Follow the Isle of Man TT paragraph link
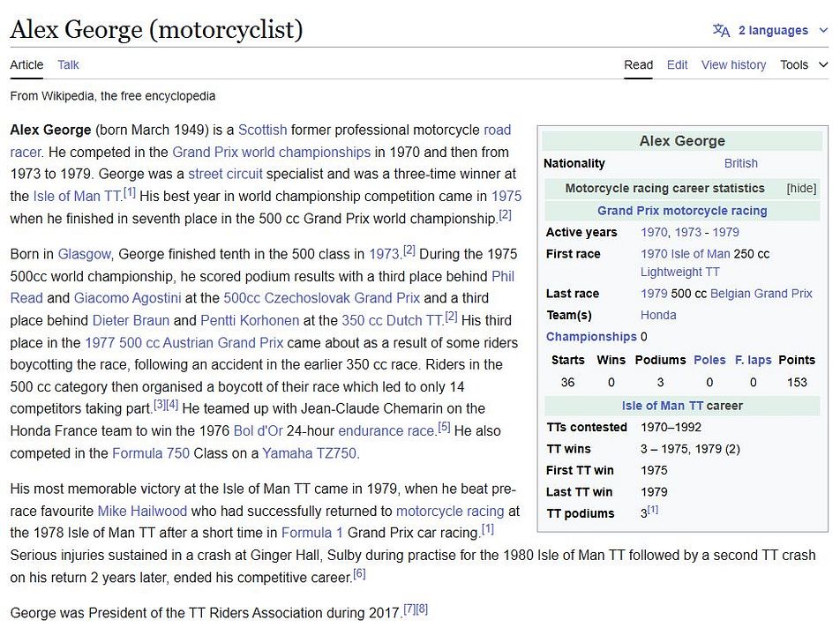The height and width of the screenshot is (635, 840). [x=77, y=196]
